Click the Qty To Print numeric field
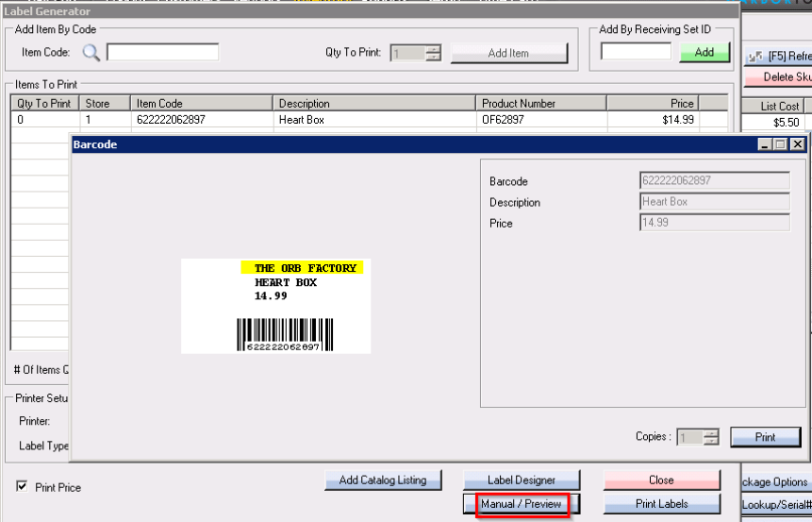812x522 pixels. 408,53
